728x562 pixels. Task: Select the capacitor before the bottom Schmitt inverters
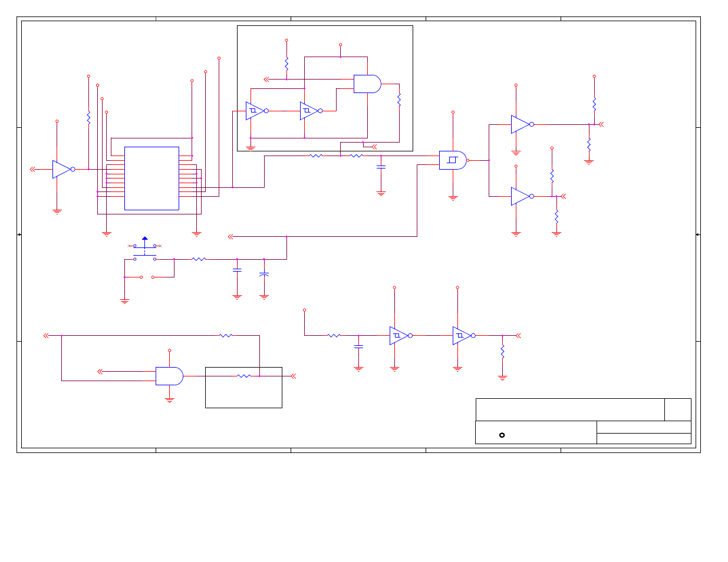358,346
